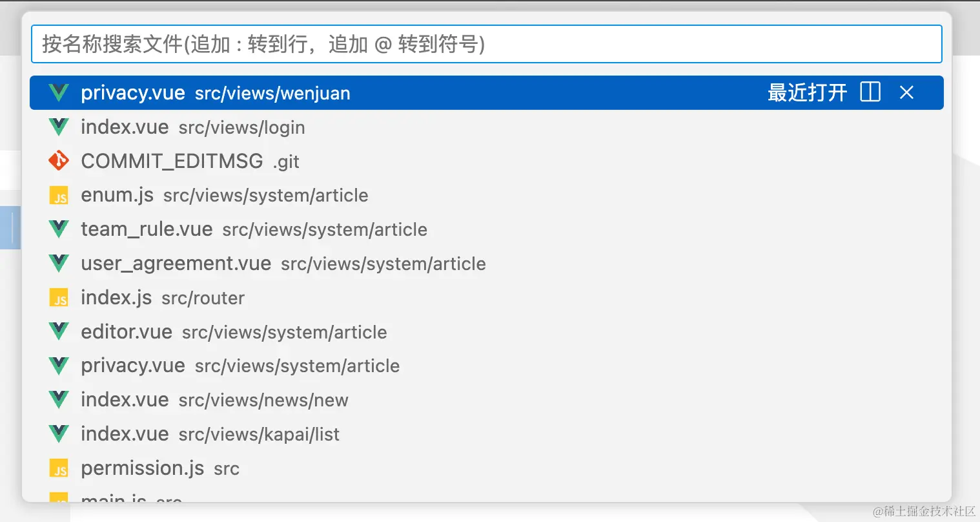980x522 pixels.
Task: Click JS icon next to permission.js
Action: point(59,468)
